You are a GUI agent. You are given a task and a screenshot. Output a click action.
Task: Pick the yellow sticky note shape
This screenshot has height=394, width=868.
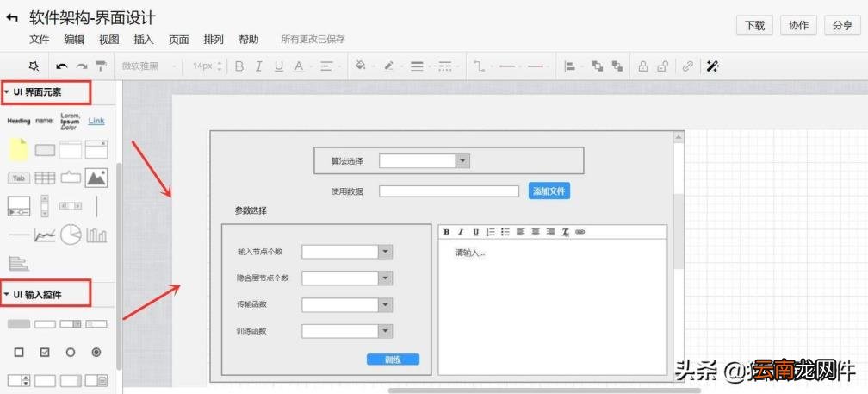point(18,150)
